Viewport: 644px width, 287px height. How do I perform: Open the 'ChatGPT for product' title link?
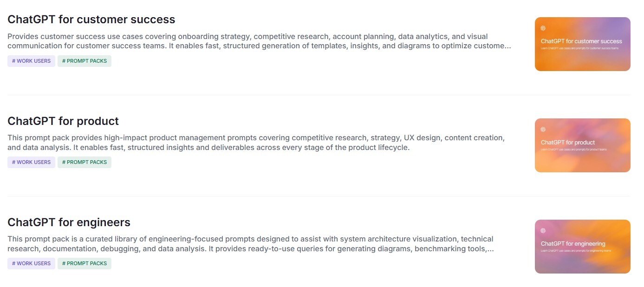(x=63, y=121)
